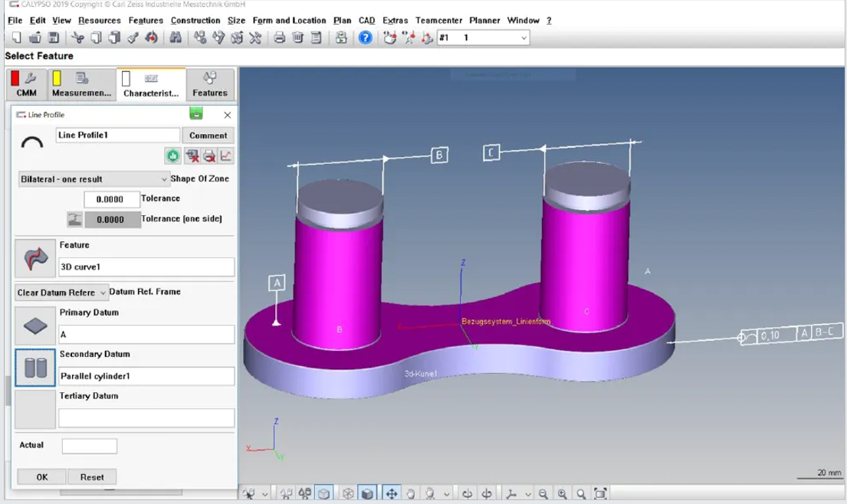Click the Print toolbar icon
This screenshot has width=847, height=504.
click(x=279, y=38)
